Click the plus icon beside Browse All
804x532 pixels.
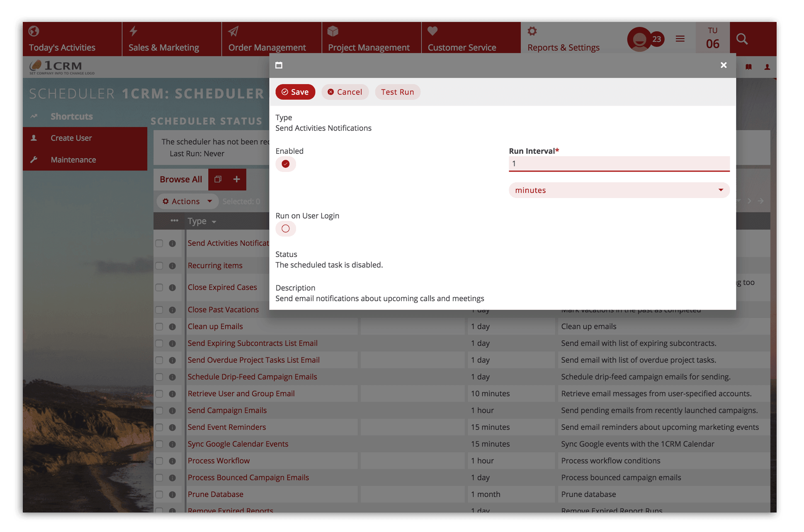pyautogui.click(x=237, y=179)
